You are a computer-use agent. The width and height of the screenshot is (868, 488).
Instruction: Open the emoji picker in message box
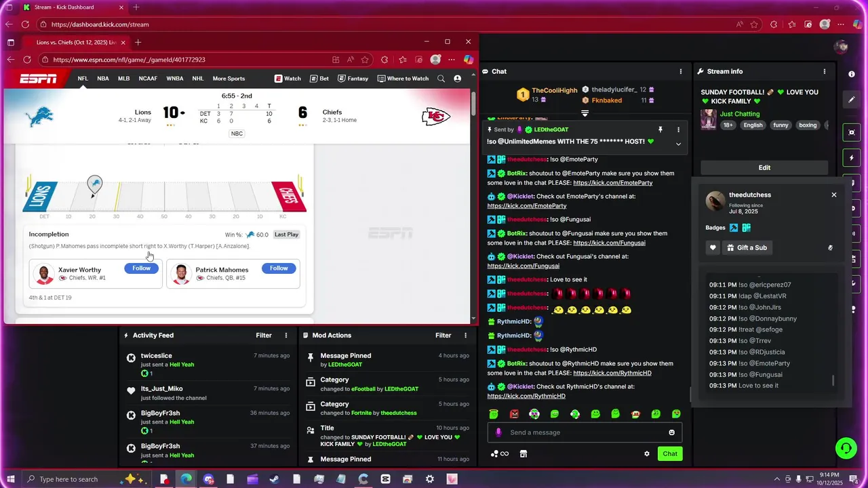coord(672,432)
